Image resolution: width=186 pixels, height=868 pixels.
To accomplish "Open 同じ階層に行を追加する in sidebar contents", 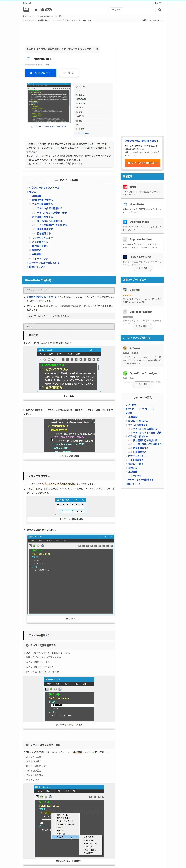I will (145, 440).
